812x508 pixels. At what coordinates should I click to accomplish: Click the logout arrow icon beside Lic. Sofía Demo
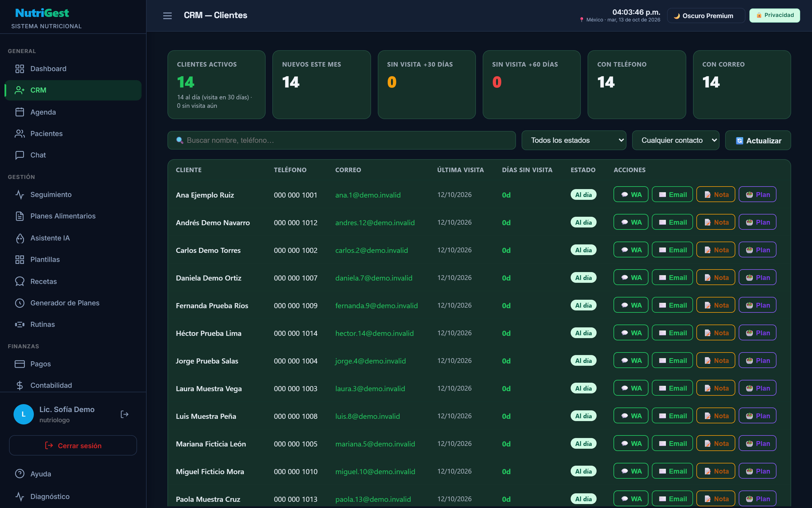click(x=125, y=414)
